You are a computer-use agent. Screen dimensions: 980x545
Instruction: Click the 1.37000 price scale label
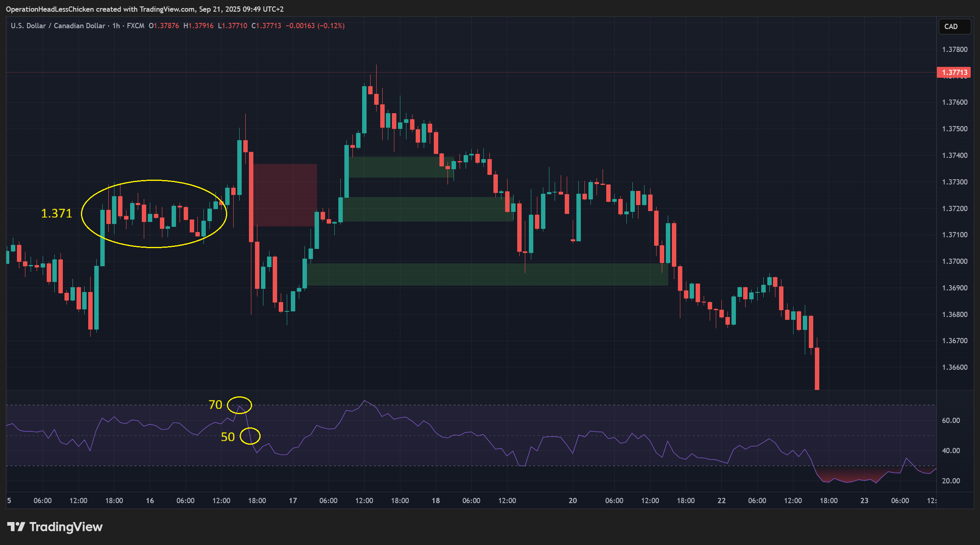click(x=955, y=261)
